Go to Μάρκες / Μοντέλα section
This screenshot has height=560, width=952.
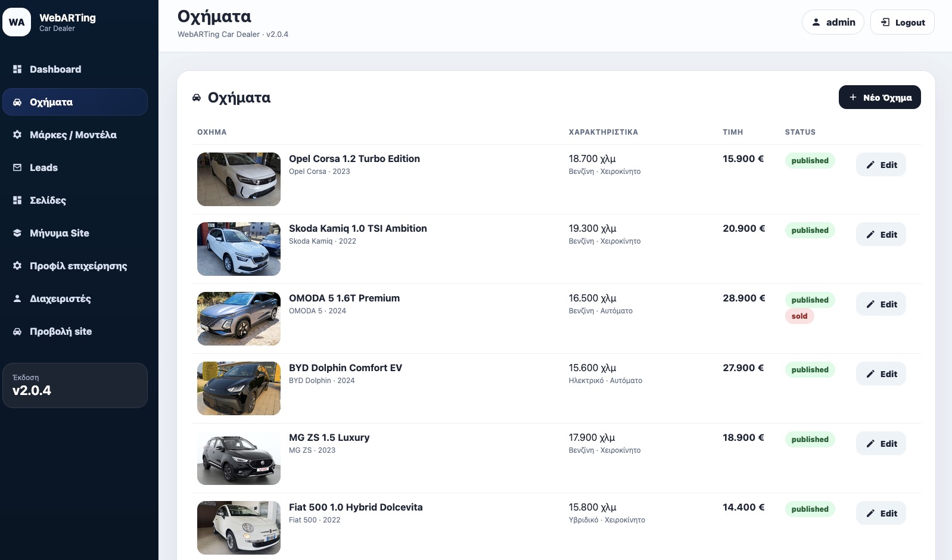click(x=75, y=135)
